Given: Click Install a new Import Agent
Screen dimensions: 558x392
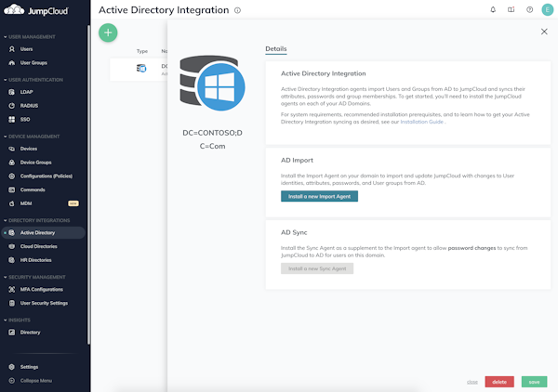Looking at the screenshot, I should click(x=319, y=196).
